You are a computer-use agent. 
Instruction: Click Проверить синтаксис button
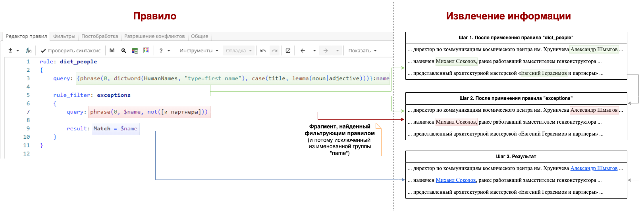(x=71, y=51)
